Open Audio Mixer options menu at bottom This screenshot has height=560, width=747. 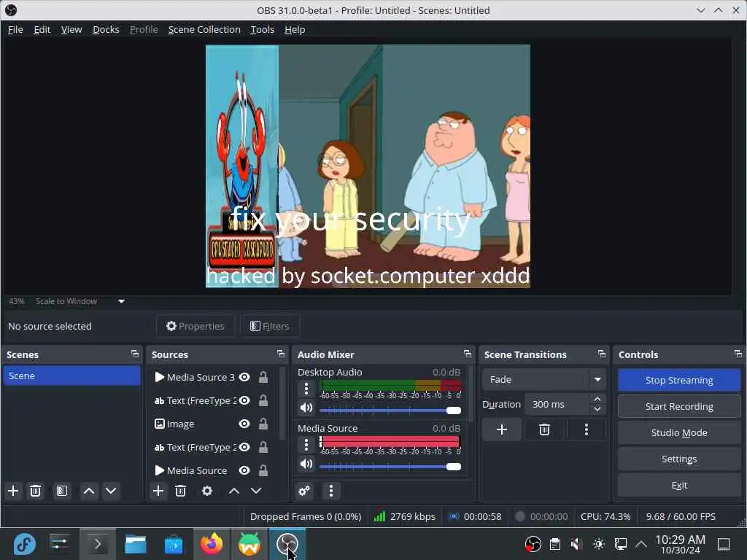click(x=331, y=491)
